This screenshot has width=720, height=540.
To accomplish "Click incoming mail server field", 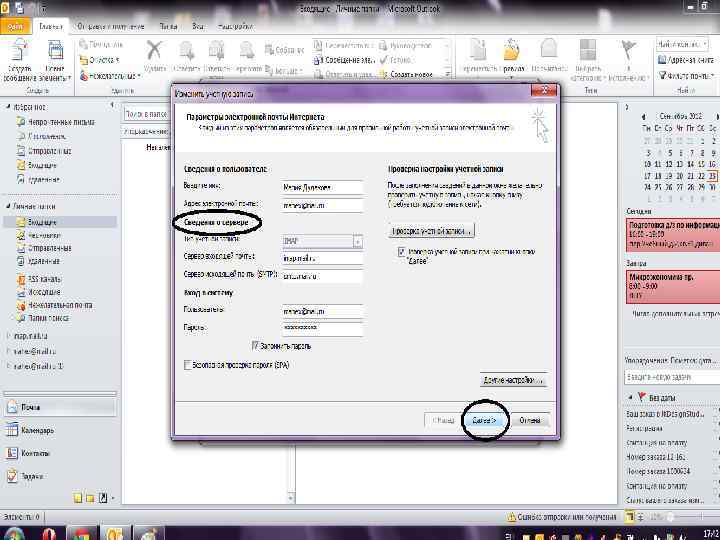I will point(322,259).
